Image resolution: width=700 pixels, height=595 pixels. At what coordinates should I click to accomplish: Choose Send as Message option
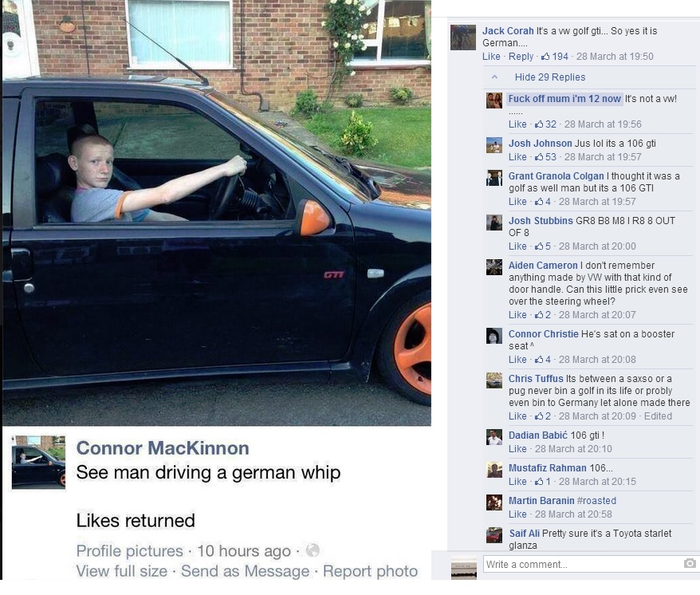[245, 571]
